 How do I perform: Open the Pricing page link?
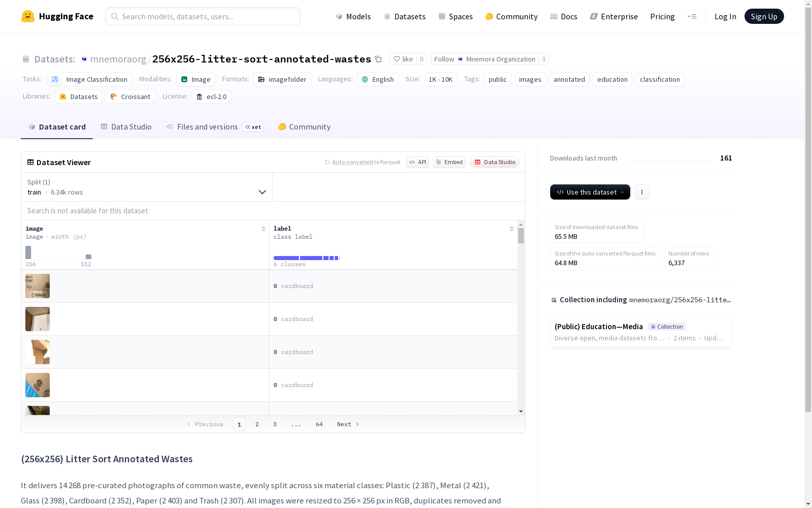[662, 16]
